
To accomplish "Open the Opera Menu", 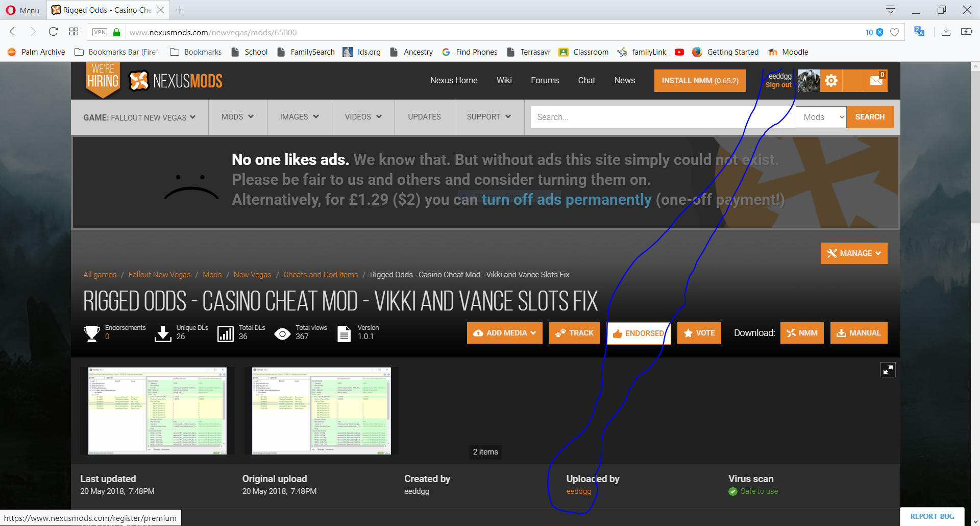I will pos(23,10).
